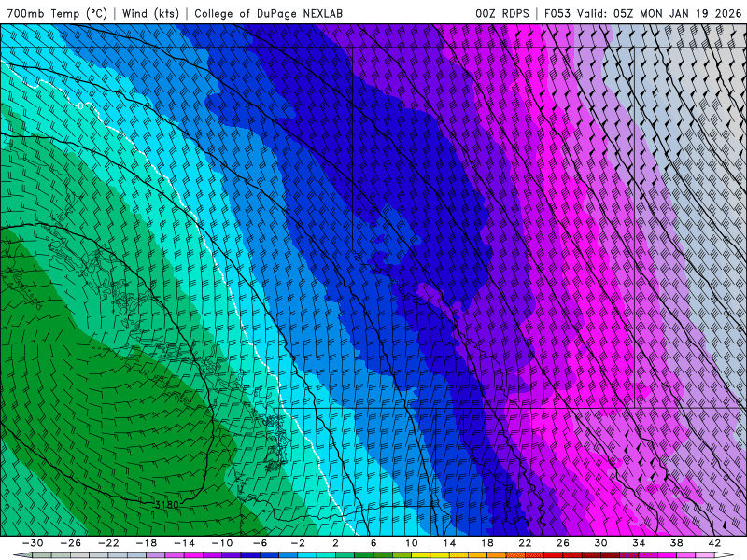Viewport: 747px width, 560px height.
Task: Click the "−10" colorbar tick label
Action: pyautogui.click(x=222, y=543)
